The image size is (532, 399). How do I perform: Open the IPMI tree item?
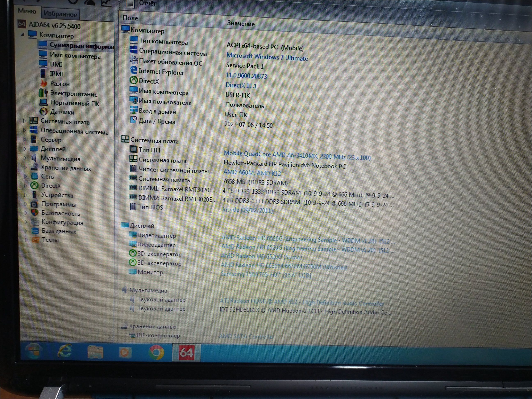(x=56, y=74)
